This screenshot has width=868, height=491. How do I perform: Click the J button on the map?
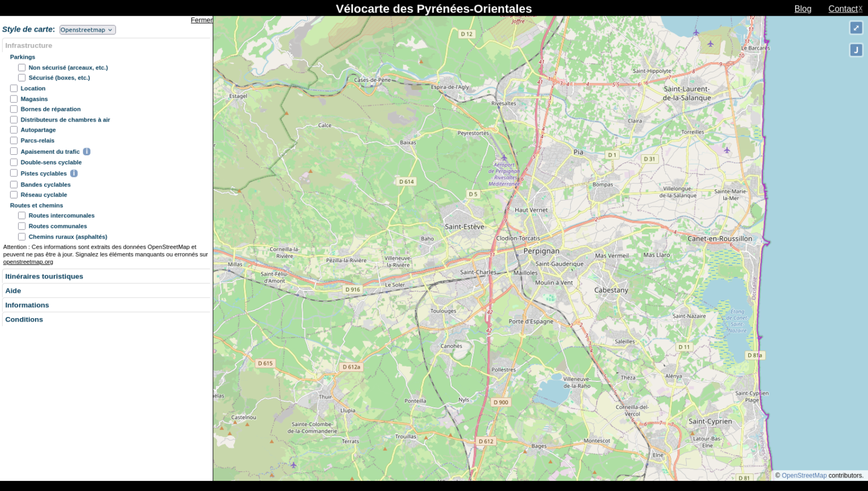pyautogui.click(x=856, y=50)
